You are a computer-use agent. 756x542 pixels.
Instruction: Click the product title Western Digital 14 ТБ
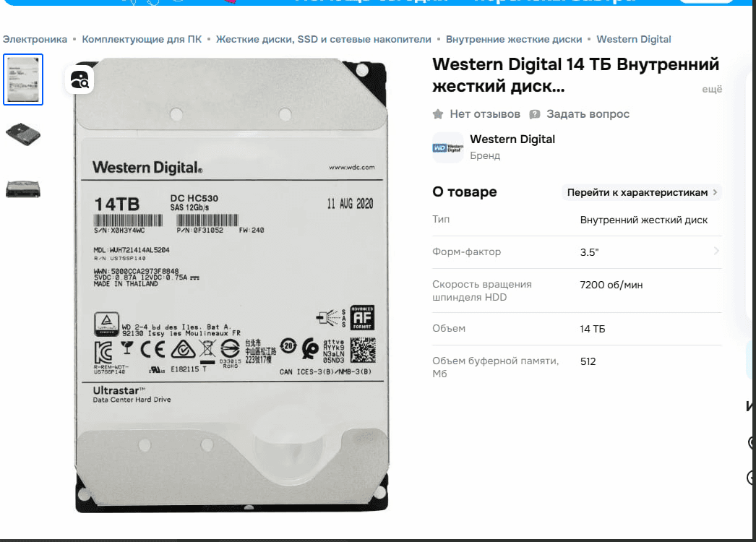point(576,75)
